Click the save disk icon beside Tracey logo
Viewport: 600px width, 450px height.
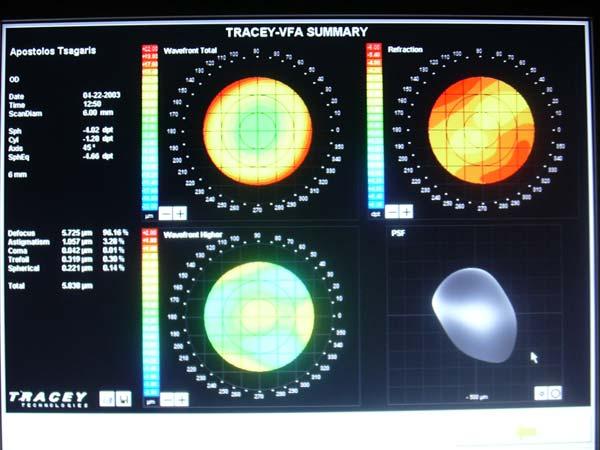click(124, 399)
